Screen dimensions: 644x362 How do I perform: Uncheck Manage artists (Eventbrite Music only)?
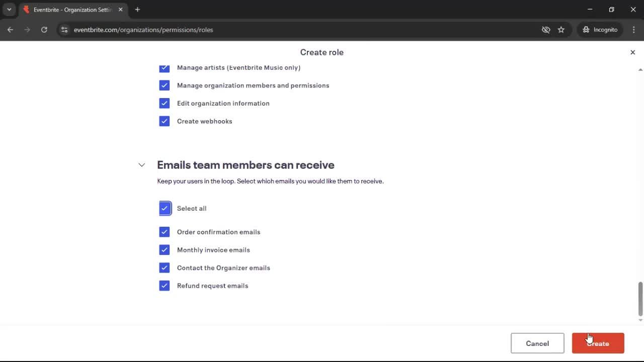point(165,67)
